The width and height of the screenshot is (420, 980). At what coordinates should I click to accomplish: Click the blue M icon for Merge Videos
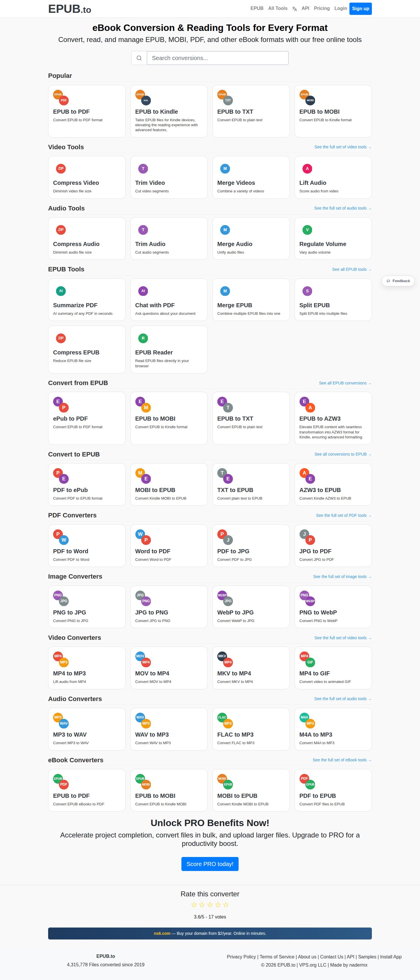(x=225, y=168)
